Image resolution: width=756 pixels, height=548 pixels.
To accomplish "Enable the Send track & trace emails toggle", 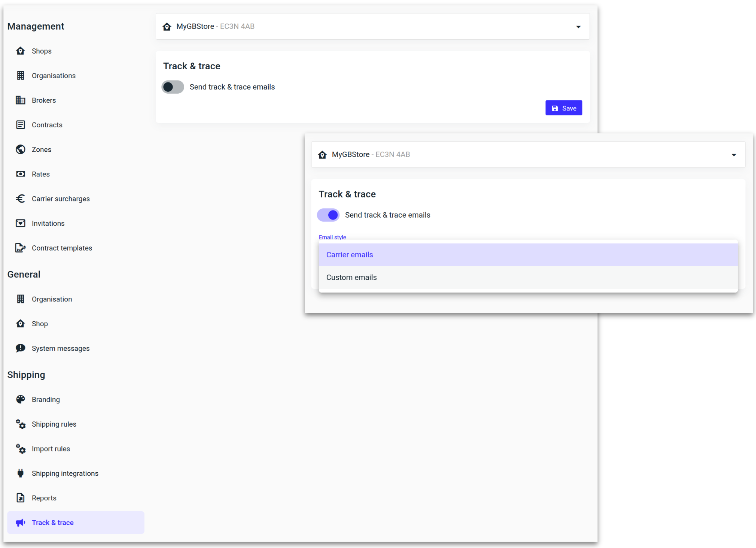I will pyautogui.click(x=173, y=87).
